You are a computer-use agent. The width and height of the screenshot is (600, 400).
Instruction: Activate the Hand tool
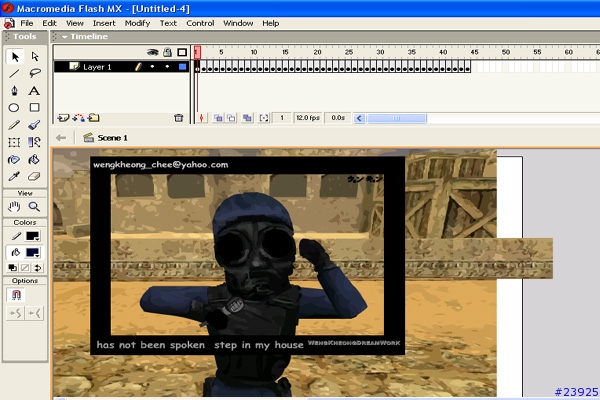14,207
